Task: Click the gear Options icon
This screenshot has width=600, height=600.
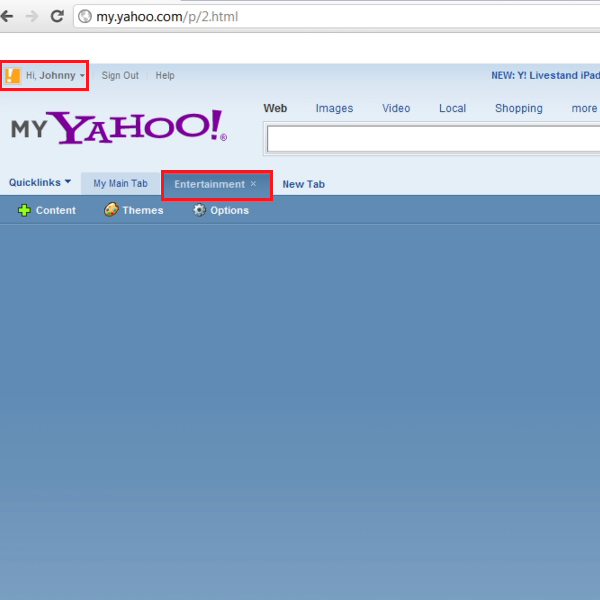Action: coord(199,210)
